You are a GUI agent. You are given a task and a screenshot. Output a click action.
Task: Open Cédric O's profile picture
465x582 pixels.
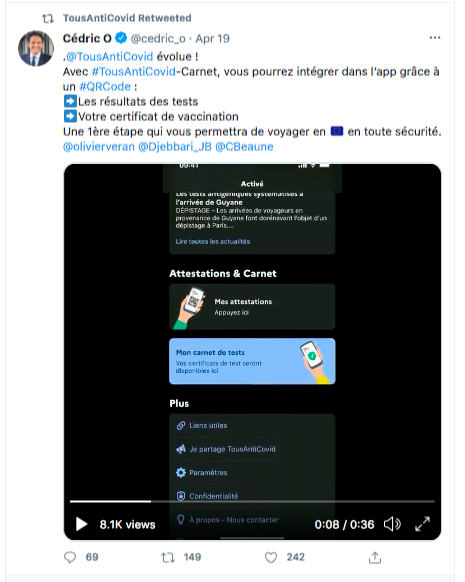36,48
